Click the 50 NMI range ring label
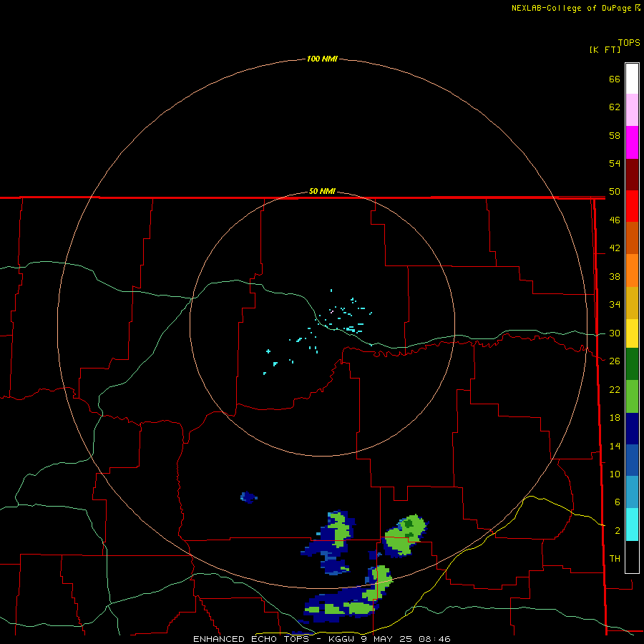This screenshot has height=644, width=644. click(x=322, y=191)
